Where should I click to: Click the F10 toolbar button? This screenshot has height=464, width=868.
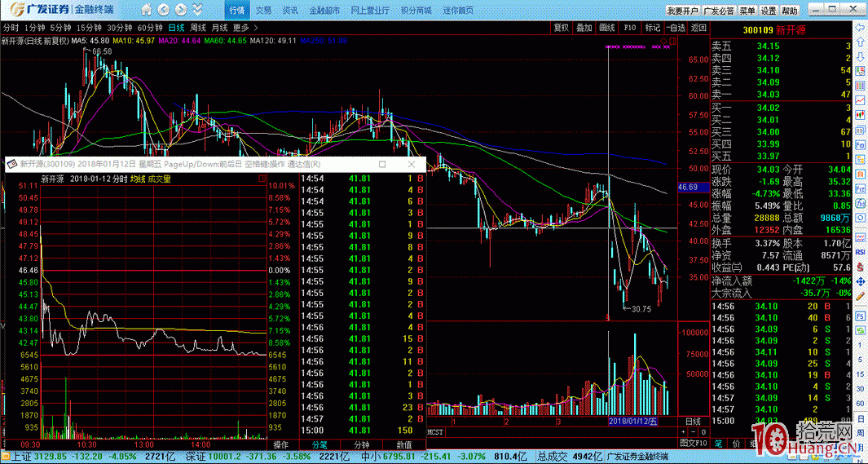630,27
